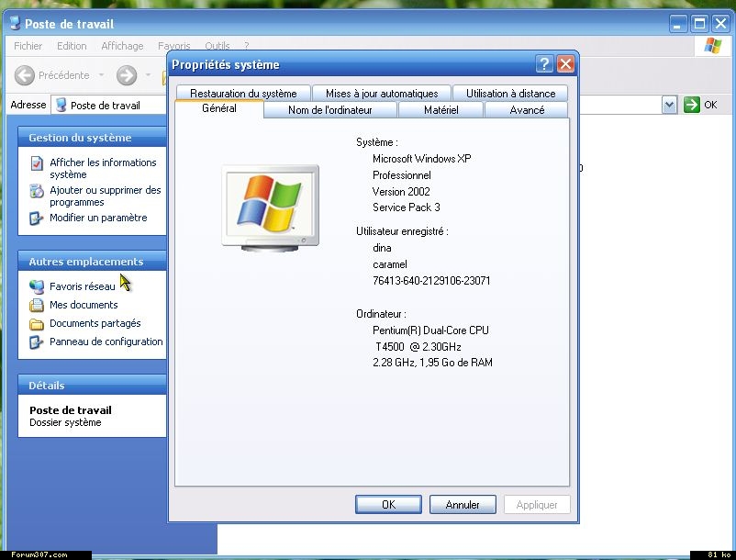Open the Outils menu

tap(217, 46)
